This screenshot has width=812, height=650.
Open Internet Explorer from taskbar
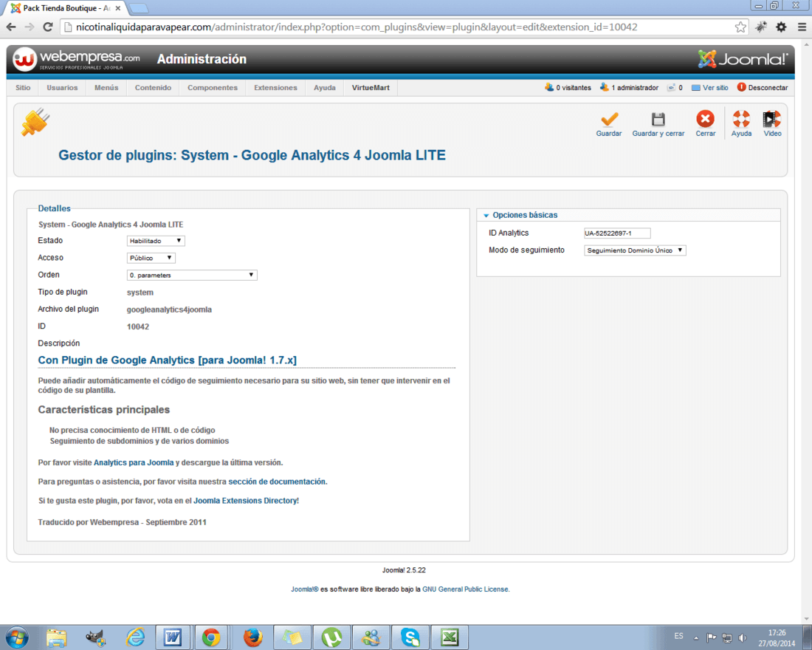click(135, 637)
